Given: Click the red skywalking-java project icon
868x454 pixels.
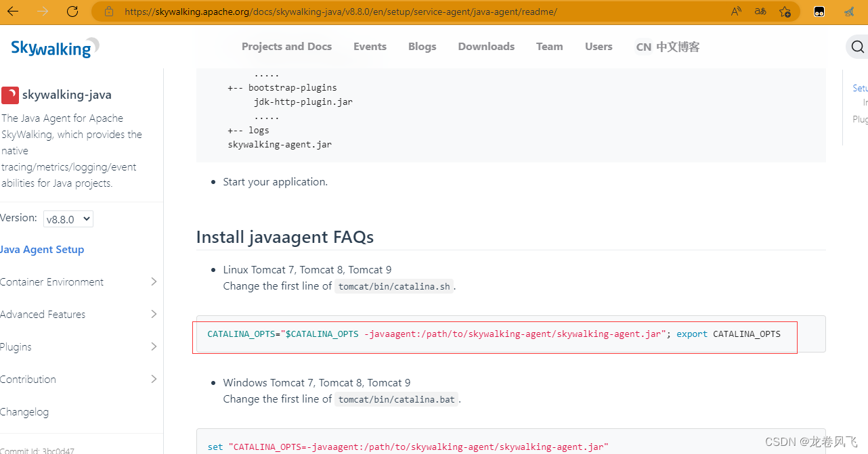Looking at the screenshot, I should click(x=9, y=95).
